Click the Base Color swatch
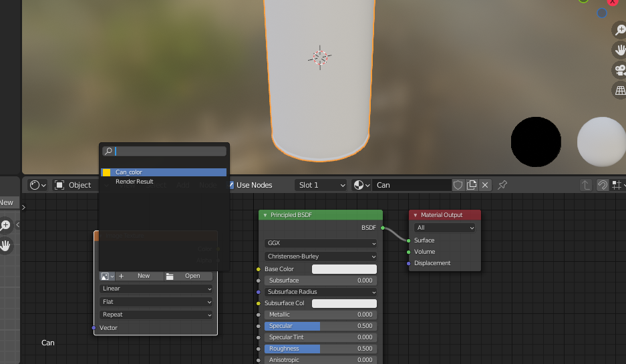This screenshot has height=364, width=626. (x=344, y=269)
